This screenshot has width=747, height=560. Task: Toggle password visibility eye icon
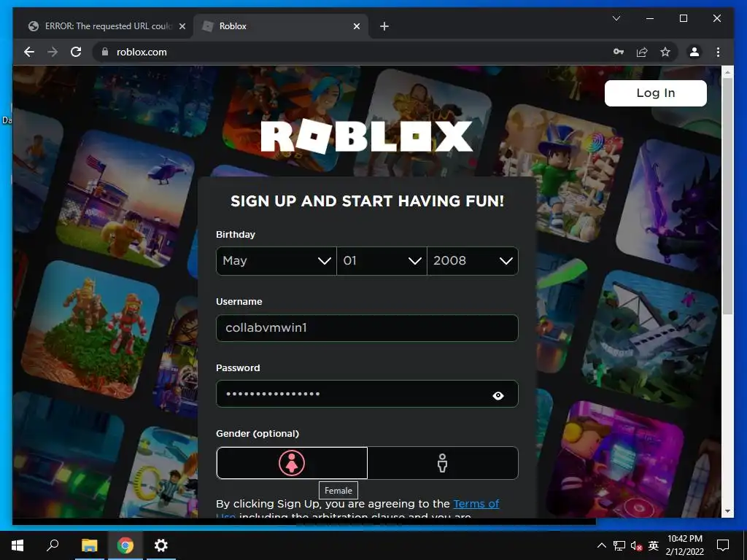click(498, 395)
